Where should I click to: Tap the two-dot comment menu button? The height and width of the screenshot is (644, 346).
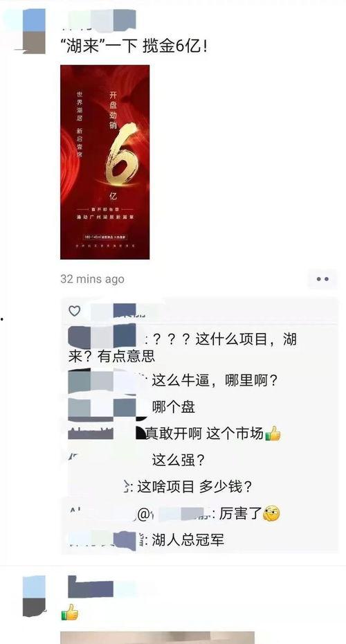point(322,279)
